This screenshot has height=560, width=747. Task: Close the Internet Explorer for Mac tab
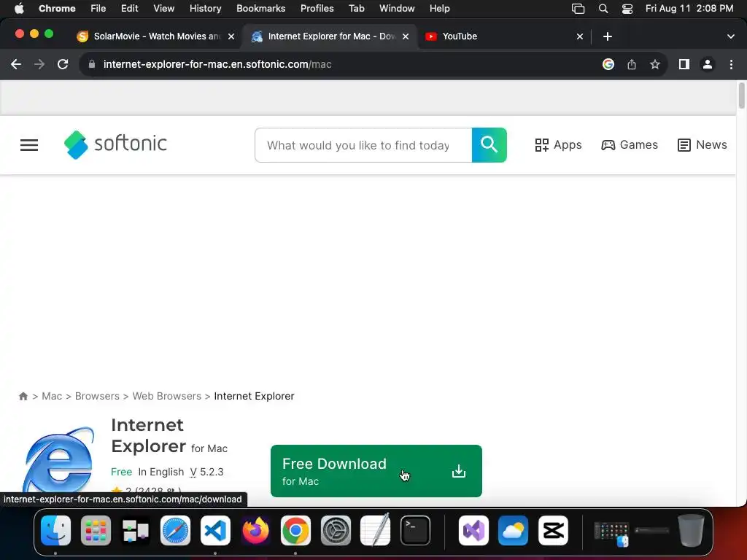(x=406, y=36)
